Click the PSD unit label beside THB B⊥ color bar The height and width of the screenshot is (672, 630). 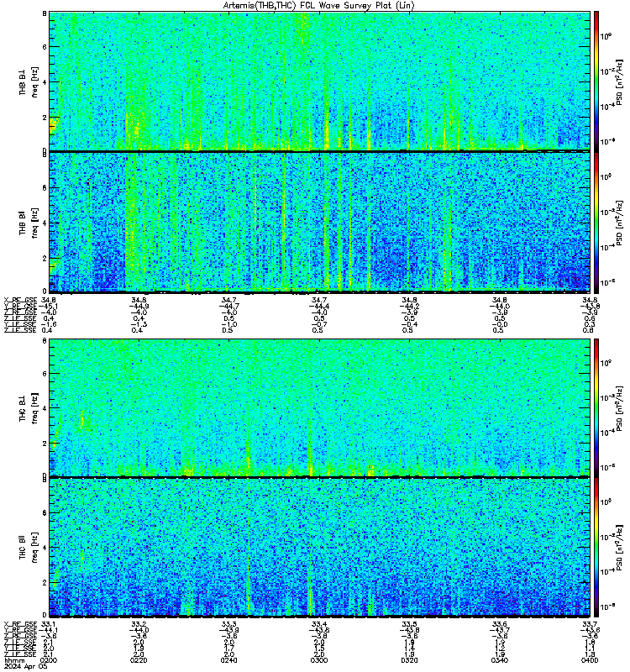619,81
